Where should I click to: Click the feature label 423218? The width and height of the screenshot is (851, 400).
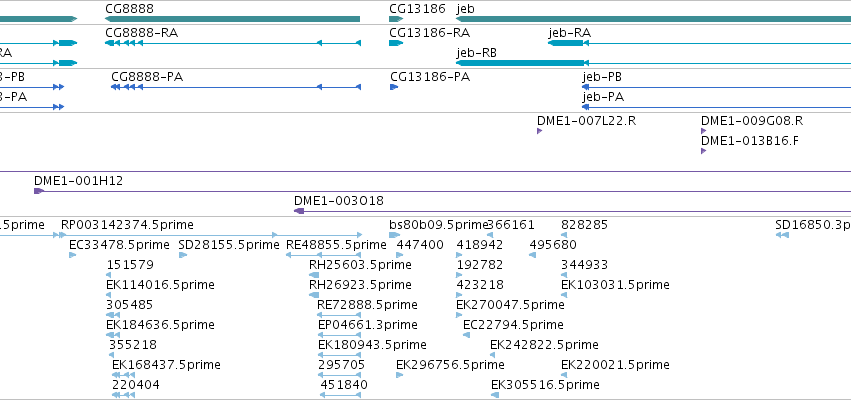480,285
